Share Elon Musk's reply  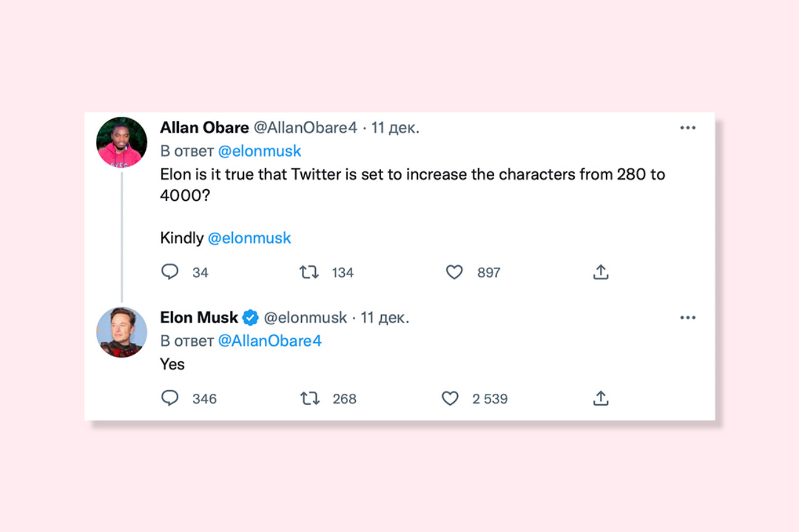click(601, 398)
